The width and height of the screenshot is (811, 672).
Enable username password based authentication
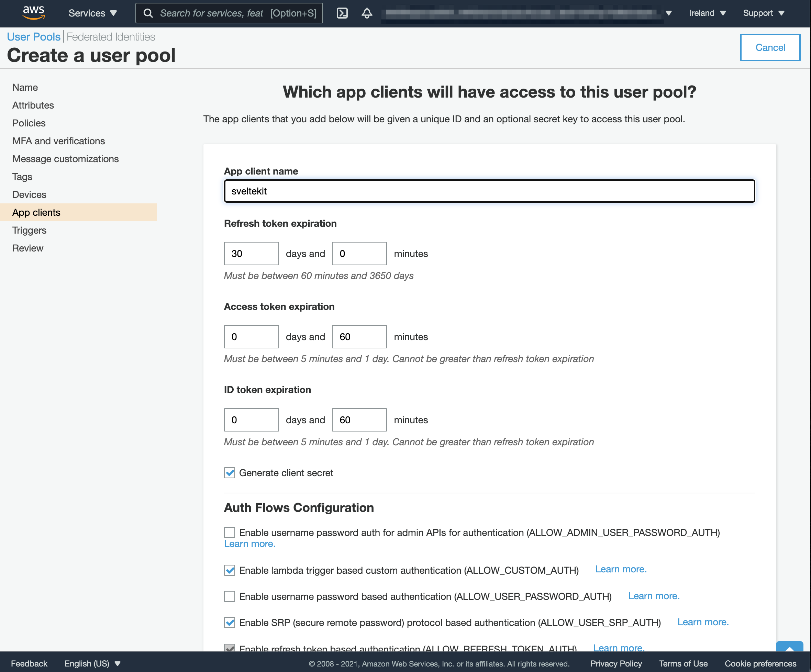(x=229, y=596)
